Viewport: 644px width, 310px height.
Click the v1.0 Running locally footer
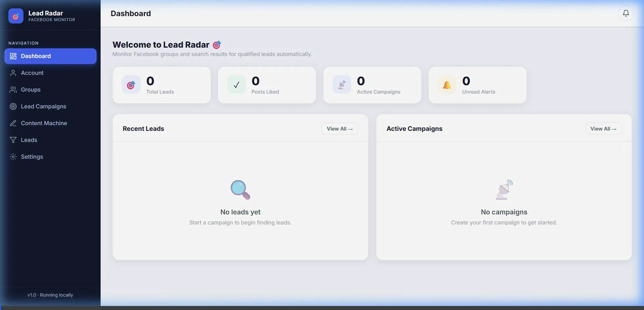(x=50, y=295)
